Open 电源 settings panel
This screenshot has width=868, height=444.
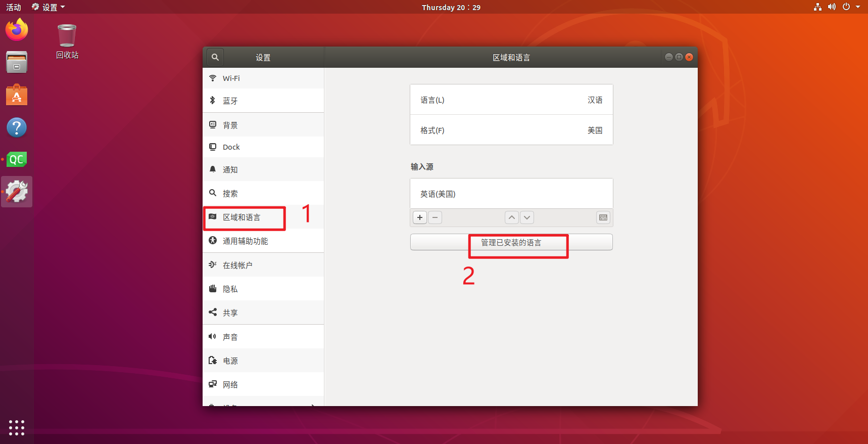click(263, 361)
